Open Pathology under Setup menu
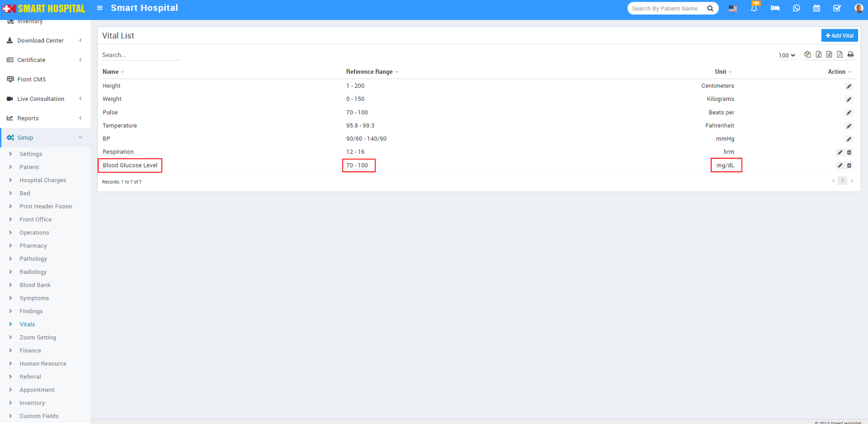Screen dimensions: 868x424 coord(33,259)
